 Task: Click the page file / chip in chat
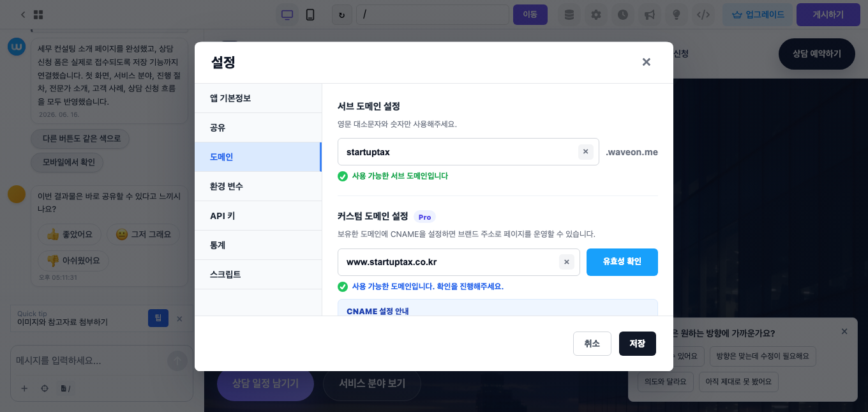pyautogui.click(x=65, y=388)
